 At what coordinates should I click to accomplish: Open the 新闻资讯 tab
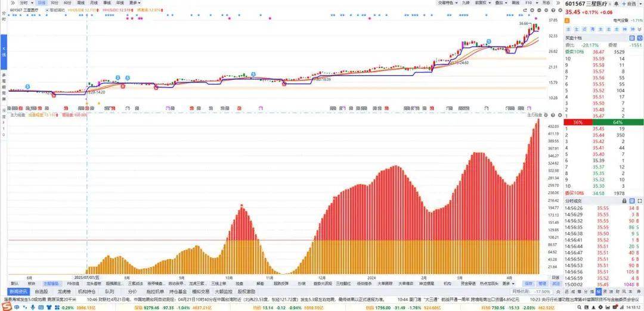(x=19, y=291)
